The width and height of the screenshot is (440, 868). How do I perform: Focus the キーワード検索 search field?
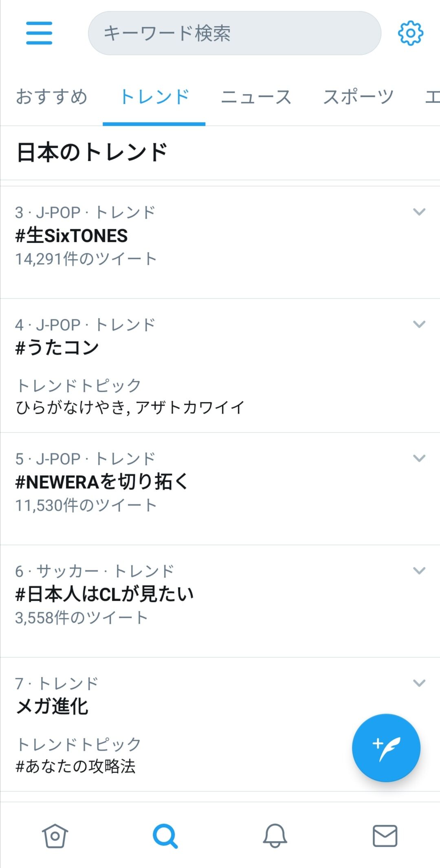pyautogui.click(x=235, y=33)
